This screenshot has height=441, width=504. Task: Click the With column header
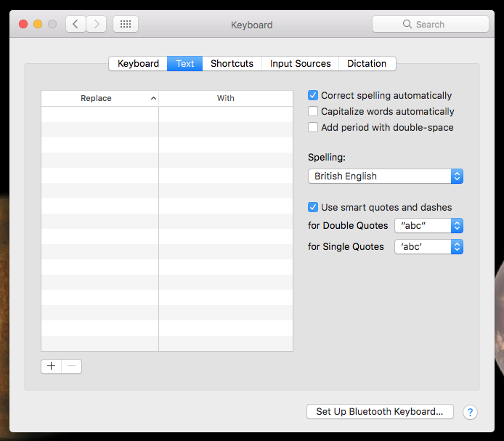(x=226, y=98)
